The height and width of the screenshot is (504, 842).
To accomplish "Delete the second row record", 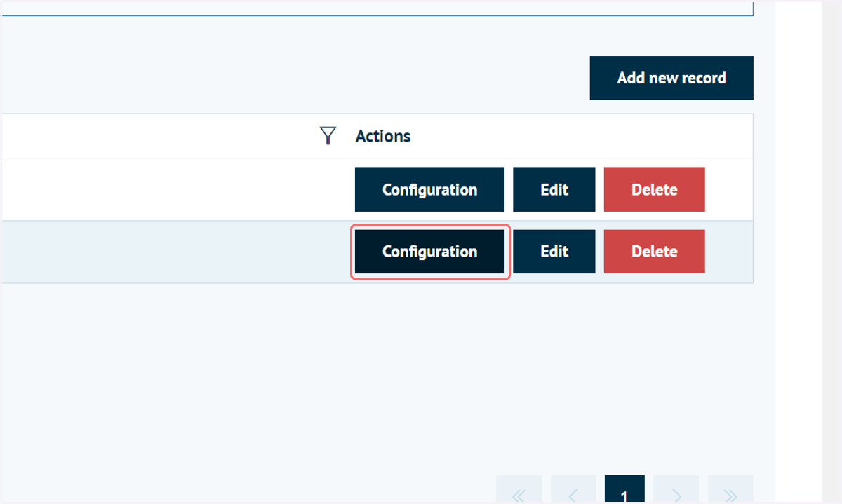I will click(654, 252).
